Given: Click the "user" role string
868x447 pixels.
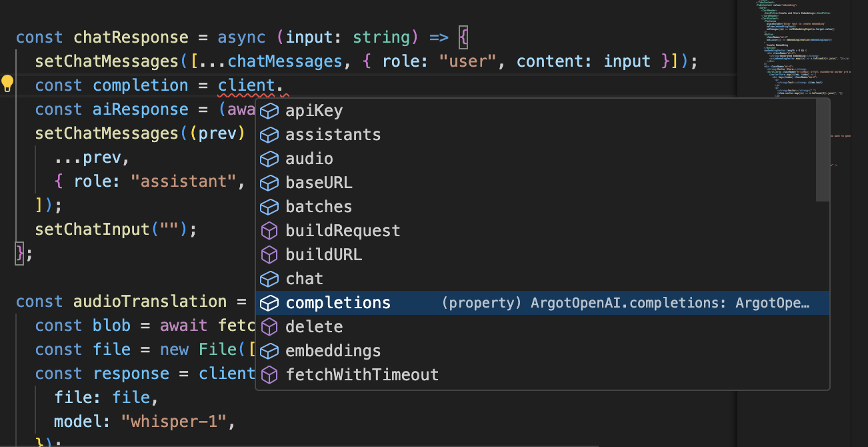Looking at the screenshot, I should tap(468, 61).
